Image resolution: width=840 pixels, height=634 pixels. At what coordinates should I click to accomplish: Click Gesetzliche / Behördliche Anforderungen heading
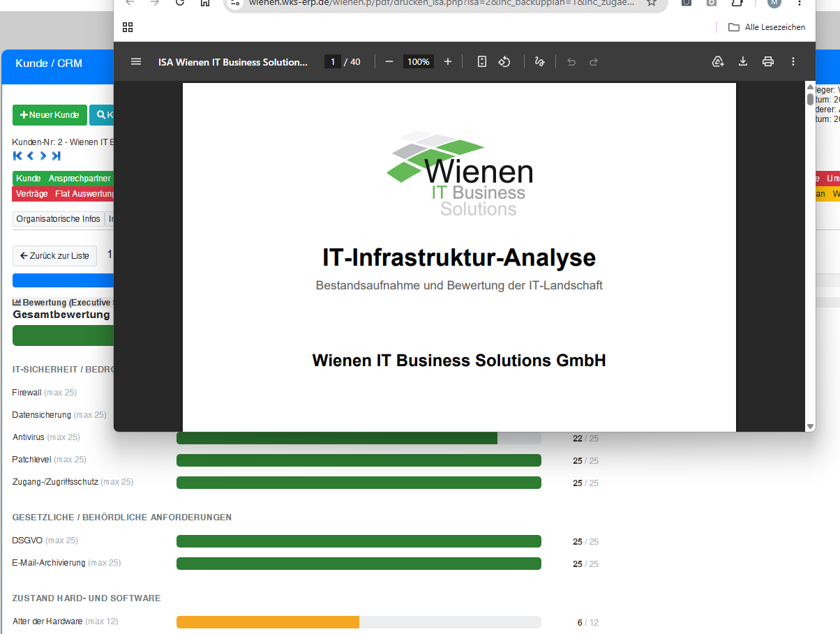[x=122, y=518]
